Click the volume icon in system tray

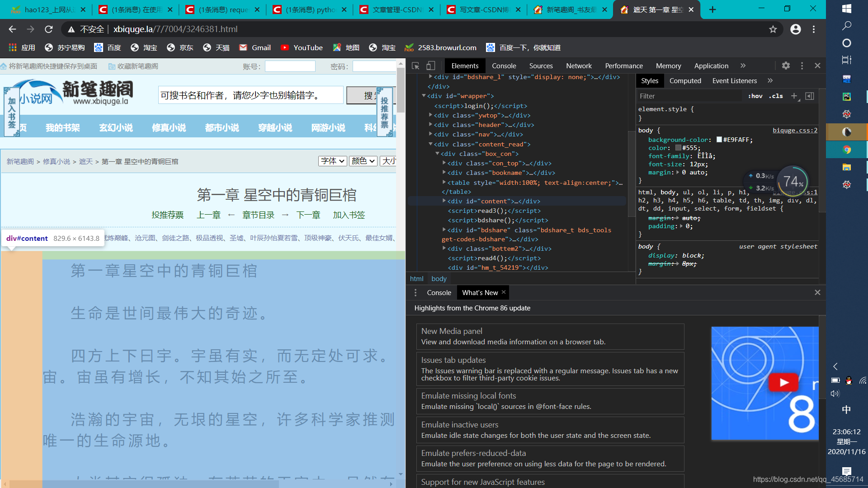[835, 394]
